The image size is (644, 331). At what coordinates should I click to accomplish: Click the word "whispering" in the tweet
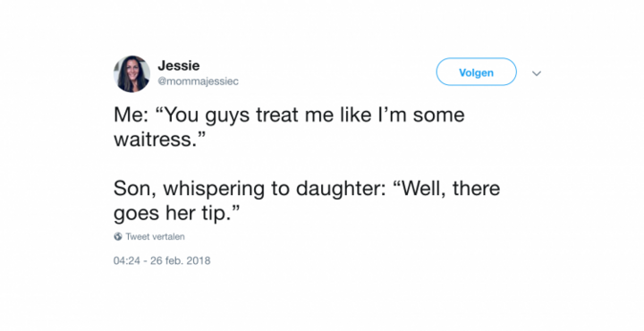[x=214, y=189]
